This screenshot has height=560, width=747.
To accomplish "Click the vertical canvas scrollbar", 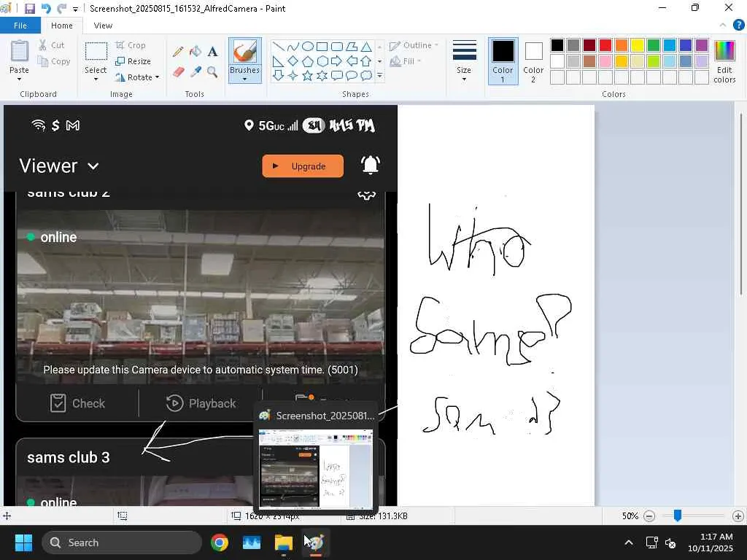I will pyautogui.click(x=741, y=204).
